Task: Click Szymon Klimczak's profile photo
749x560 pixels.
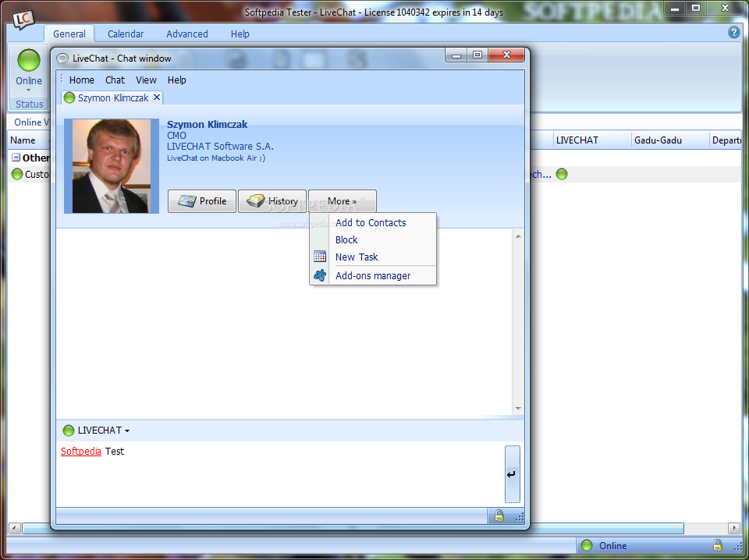Action: point(112,166)
